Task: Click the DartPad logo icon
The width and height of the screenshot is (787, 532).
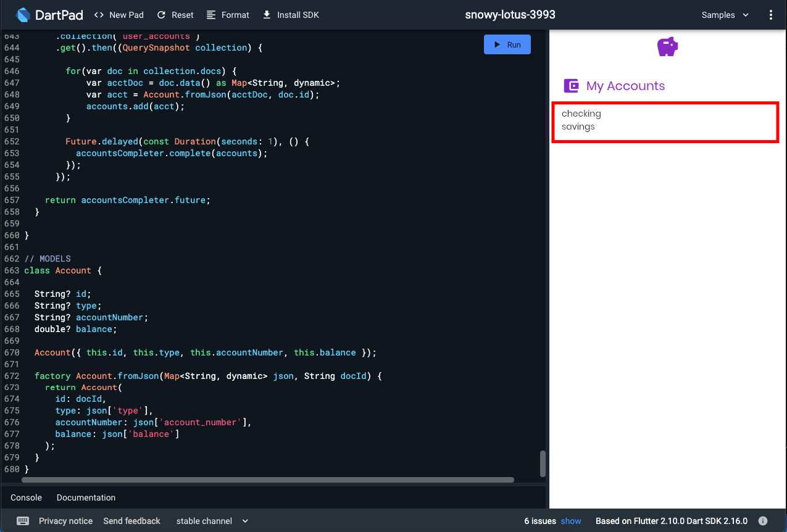Action: click(23, 15)
